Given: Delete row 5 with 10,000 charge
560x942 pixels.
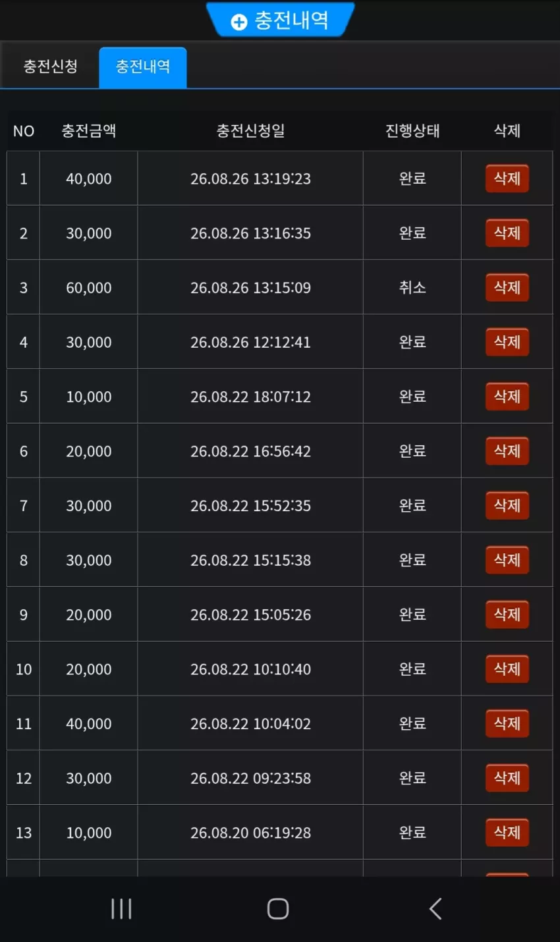Looking at the screenshot, I should tap(507, 397).
